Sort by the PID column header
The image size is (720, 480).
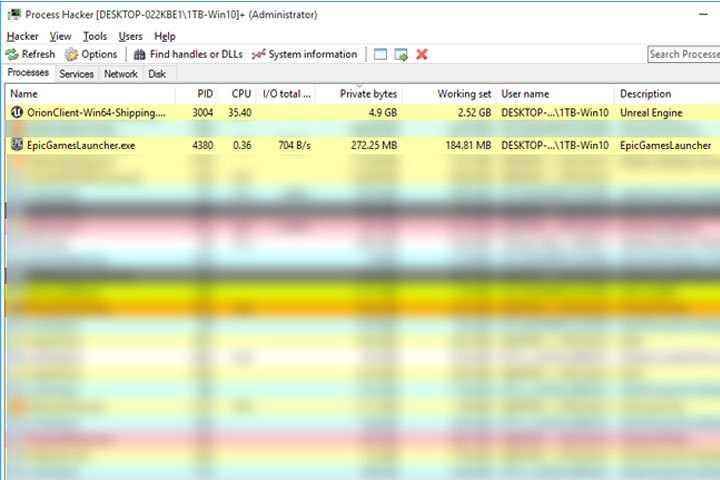pos(197,94)
